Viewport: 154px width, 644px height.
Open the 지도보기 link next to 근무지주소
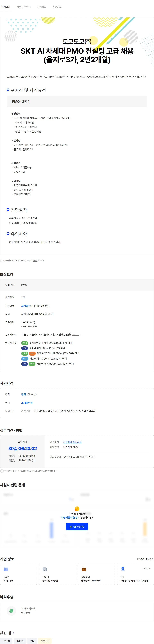[76, 335]
